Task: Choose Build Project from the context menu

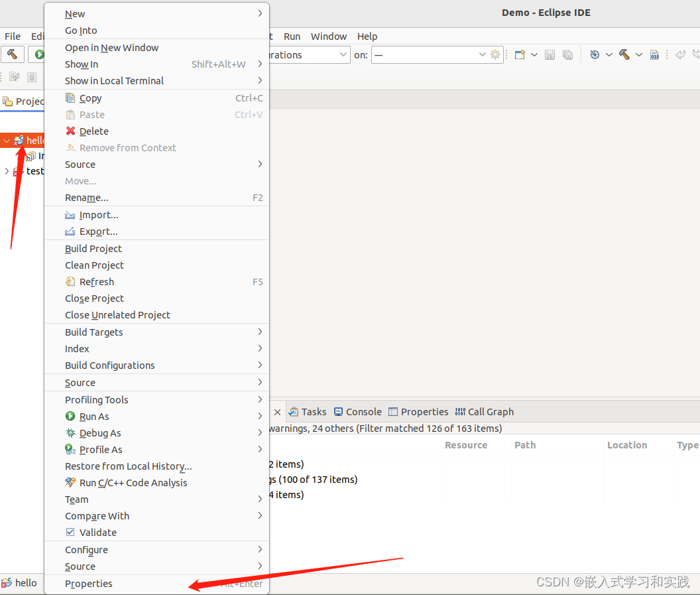Action: tap(156, 248)
